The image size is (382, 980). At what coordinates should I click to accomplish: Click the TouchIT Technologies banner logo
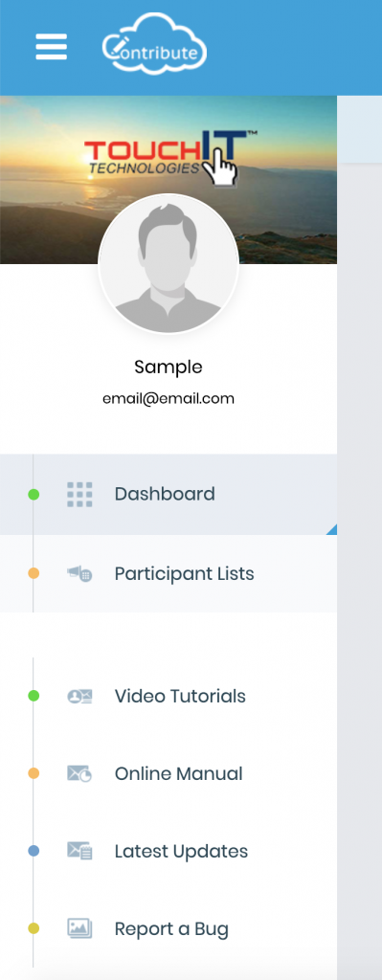170,157
